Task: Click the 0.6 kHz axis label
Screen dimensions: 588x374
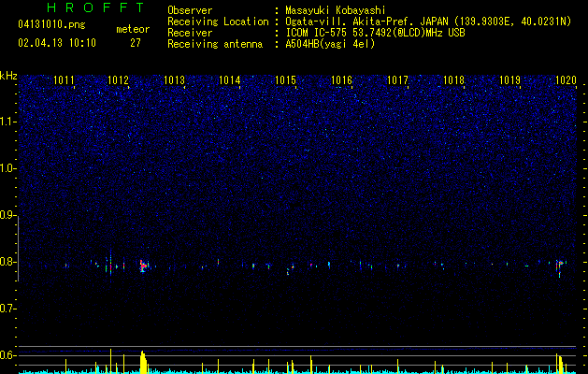Action: tap(7, 355)
